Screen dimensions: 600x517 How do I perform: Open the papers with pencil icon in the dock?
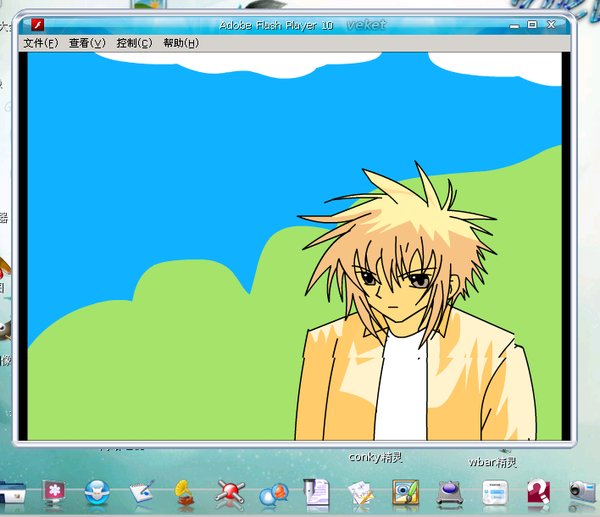click(x=361, y=493)
